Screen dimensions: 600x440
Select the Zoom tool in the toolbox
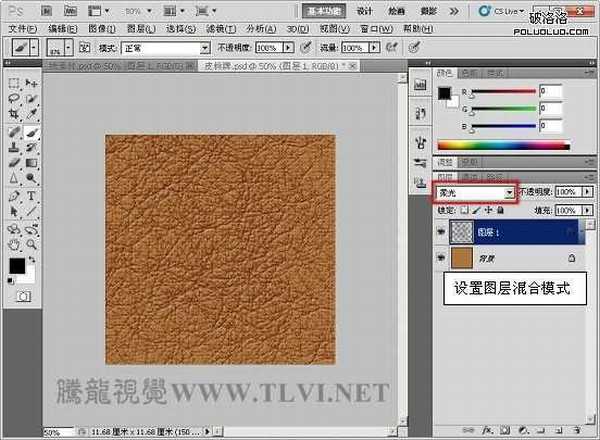pyautogui.click(x=31, y=244)
